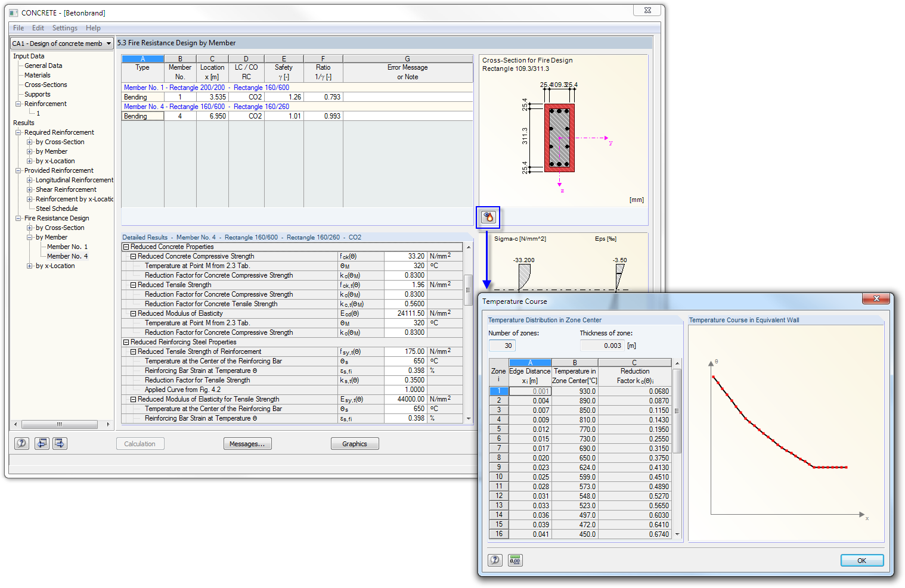Open the Temperature Course fire icon below the cross-section

click(488, 217)
